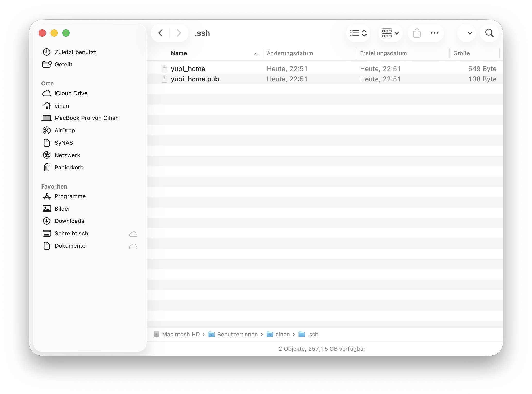This screenshot has height=394, width=532.
Task: Sort by Name column header
Action: (179, 53)
